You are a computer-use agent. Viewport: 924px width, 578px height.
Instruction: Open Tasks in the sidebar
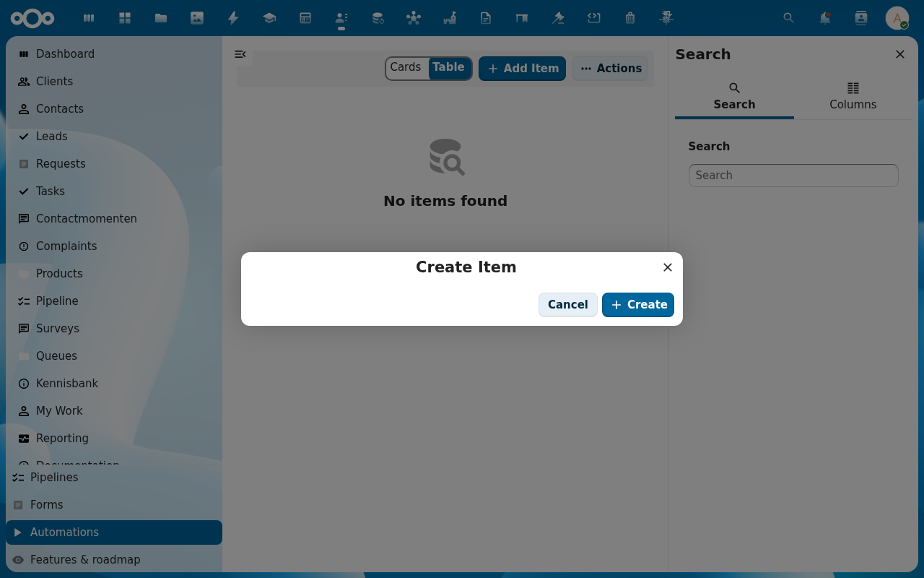[114, 191]
